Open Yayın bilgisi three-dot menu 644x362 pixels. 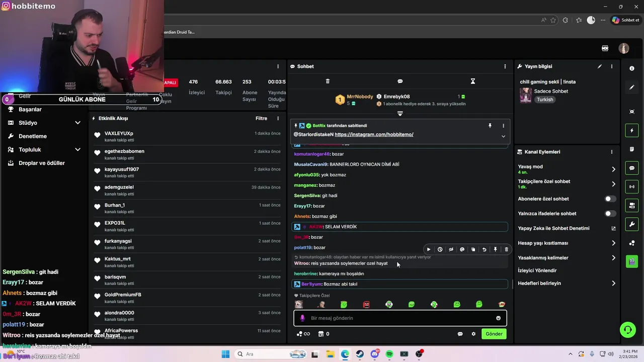[612, 66]
